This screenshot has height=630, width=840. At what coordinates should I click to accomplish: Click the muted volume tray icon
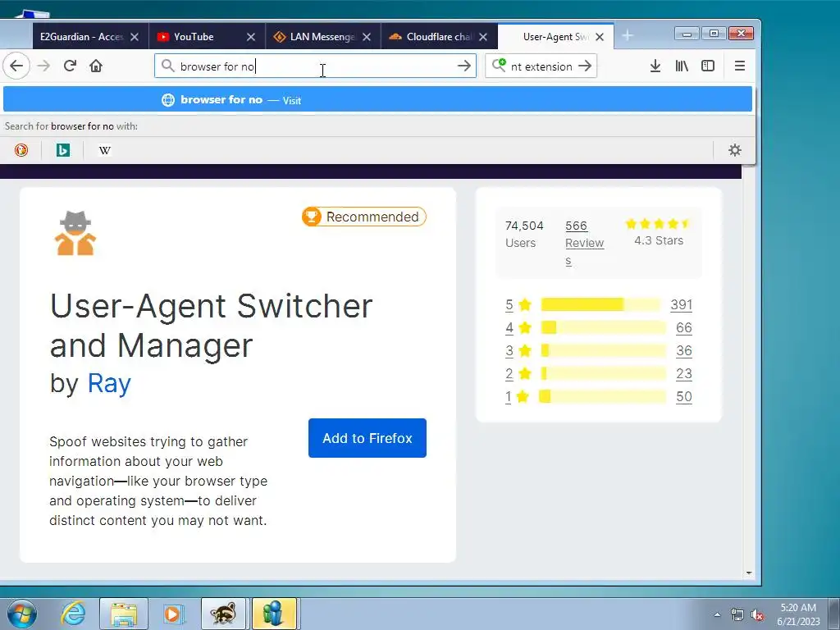click(757, 614)
